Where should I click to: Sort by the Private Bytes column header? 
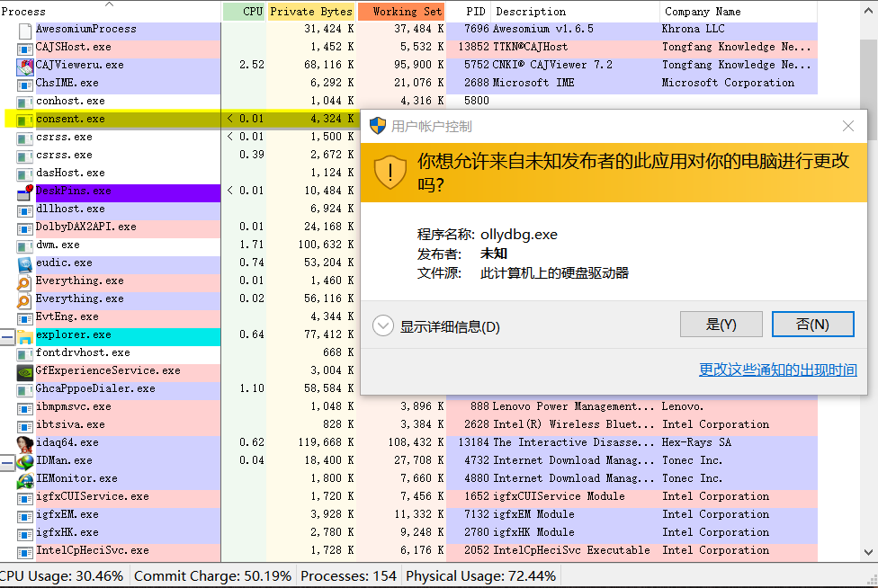point(310,11)
